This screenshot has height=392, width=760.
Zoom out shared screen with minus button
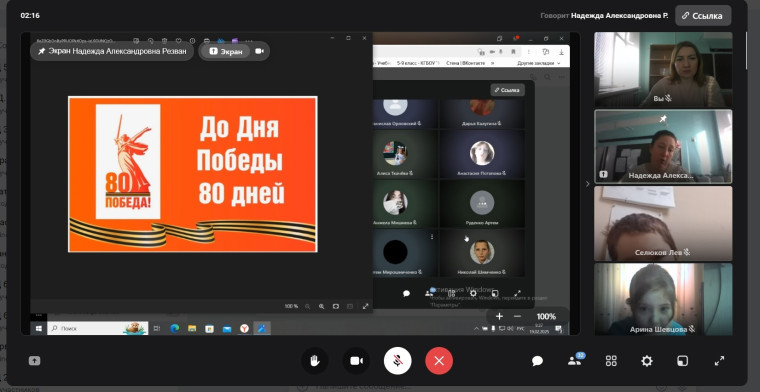pos(517,316)
